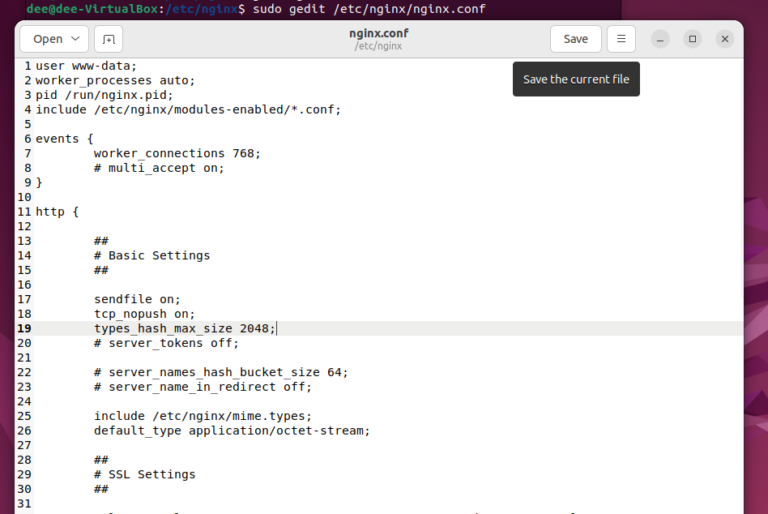Click the tcp_nopush on line
The width and height of the screenshot is (768, 514).
tap(144, 314)
